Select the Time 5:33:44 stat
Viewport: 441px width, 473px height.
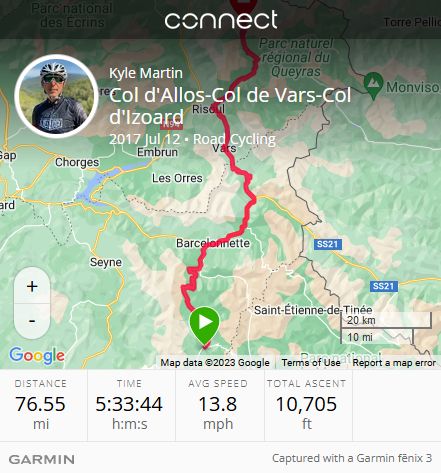coord(129,406)
